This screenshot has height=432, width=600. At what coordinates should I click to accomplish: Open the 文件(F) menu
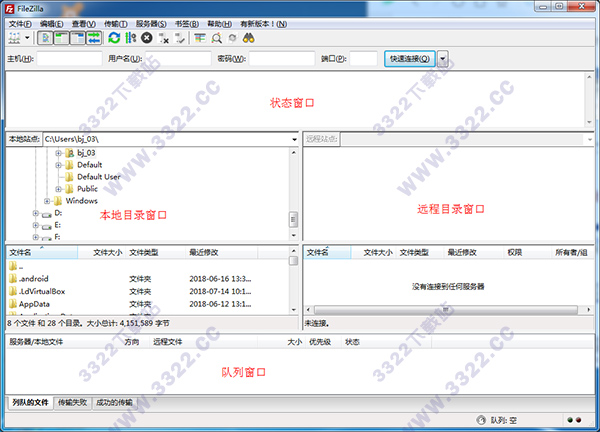coord(20,24)
